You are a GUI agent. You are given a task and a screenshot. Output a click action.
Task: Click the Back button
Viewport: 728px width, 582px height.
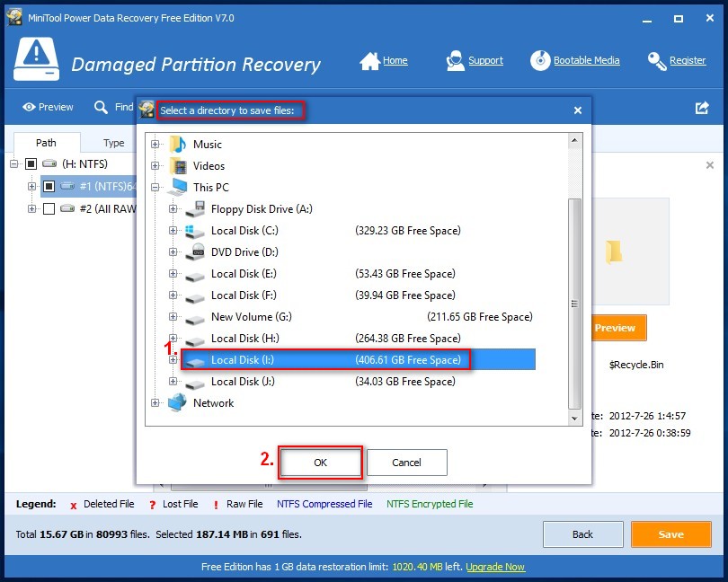pos(582,534)
